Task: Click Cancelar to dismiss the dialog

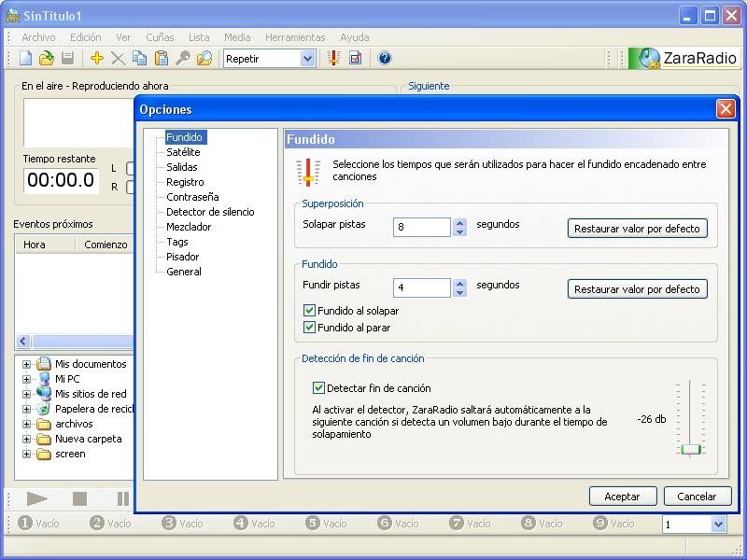Action: 697,497
